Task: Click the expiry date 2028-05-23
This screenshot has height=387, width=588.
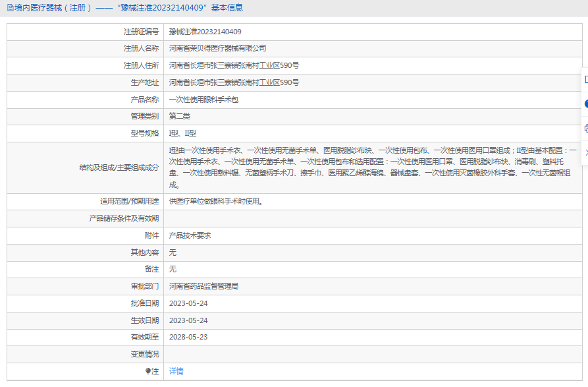Action: pyautogui.click(x=188, y=337)
